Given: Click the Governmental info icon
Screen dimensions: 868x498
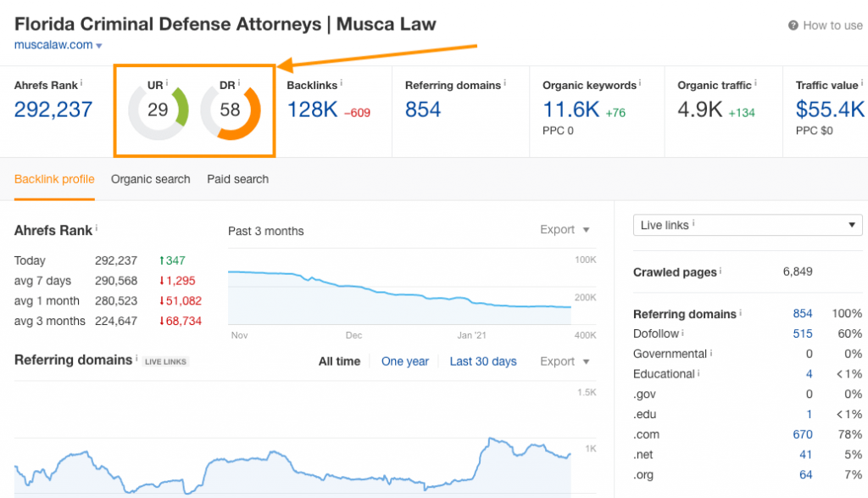Looking at the screenshot, I should coord(711,353).
